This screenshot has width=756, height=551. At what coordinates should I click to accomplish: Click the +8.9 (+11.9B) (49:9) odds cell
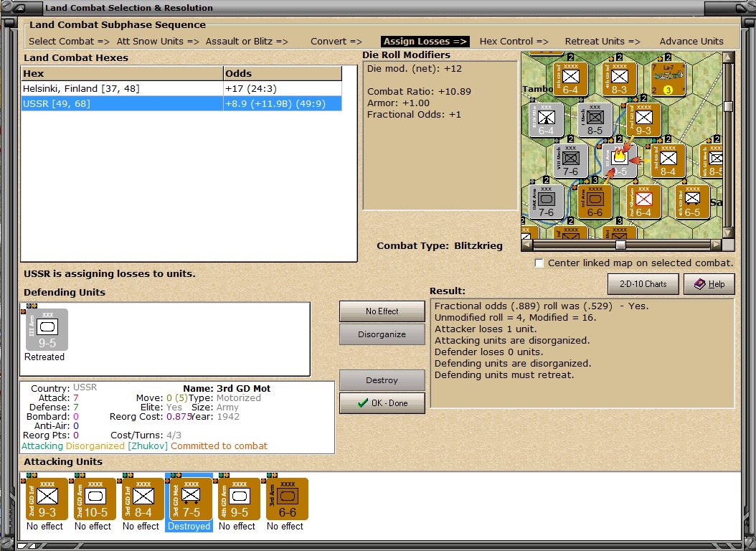283,103
